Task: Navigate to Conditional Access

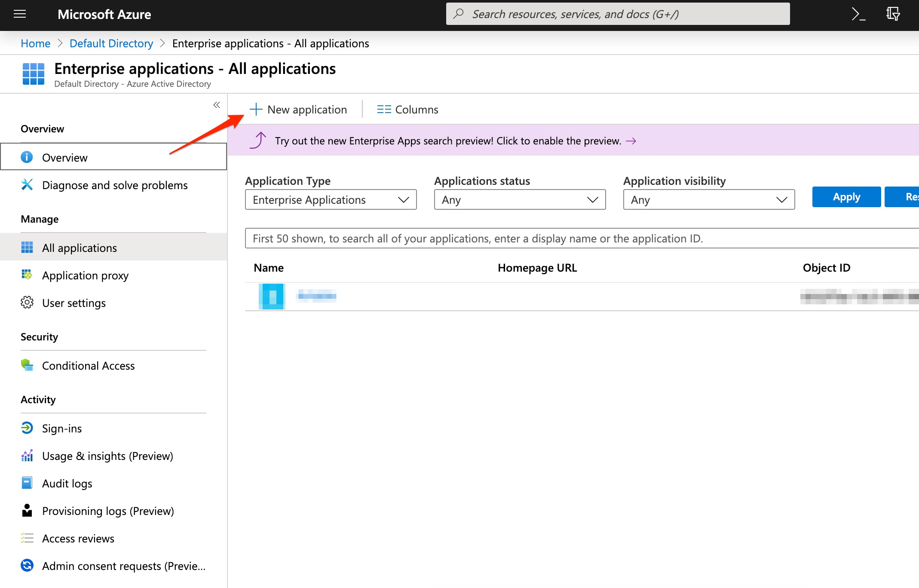Action: [x=113, y=365]
